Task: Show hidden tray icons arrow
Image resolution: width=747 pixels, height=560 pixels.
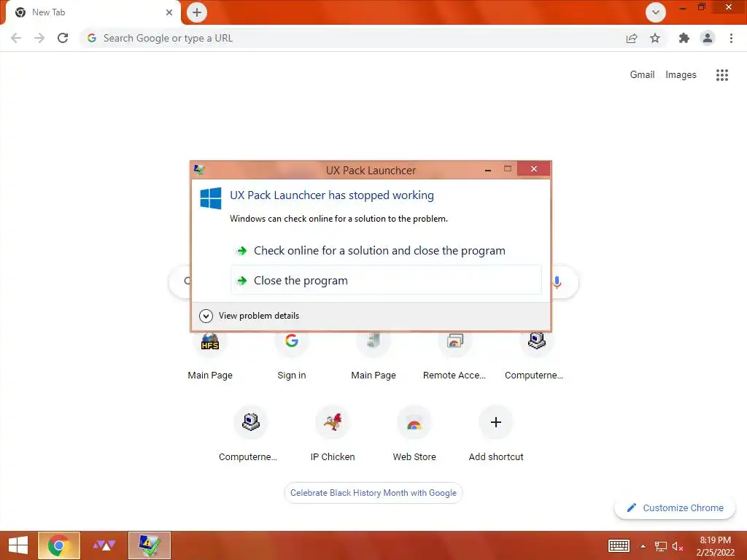Action: [x=643, y=546]
